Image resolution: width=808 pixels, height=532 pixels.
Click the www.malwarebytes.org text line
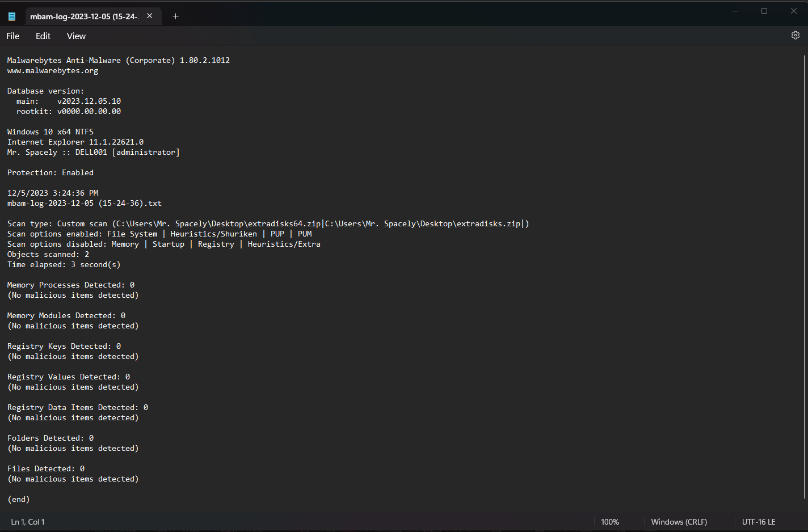pos(53,71)
